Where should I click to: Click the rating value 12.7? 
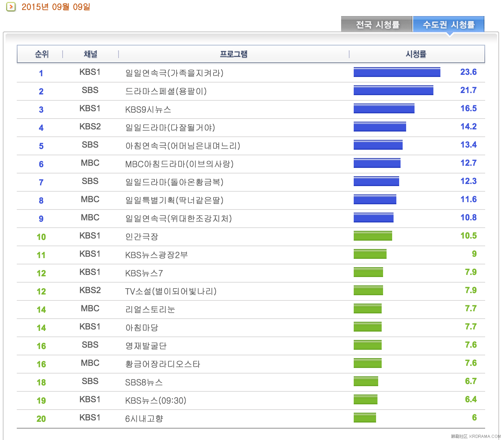click(x=468, y=163)
